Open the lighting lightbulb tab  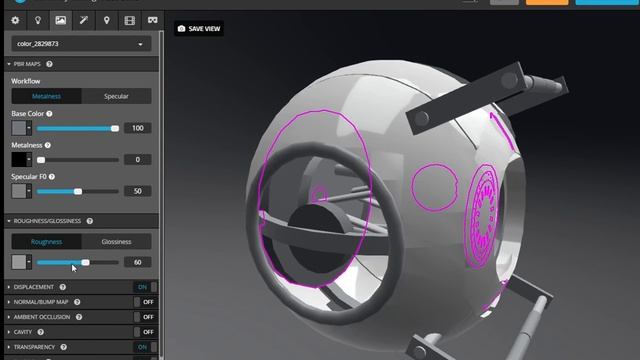coord(38,20)
